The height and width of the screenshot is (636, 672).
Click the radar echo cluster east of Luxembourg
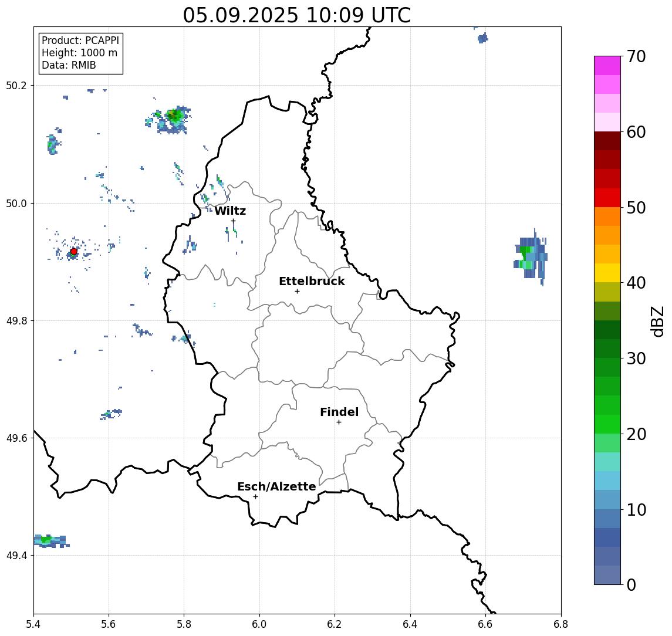tap(531, 257)
